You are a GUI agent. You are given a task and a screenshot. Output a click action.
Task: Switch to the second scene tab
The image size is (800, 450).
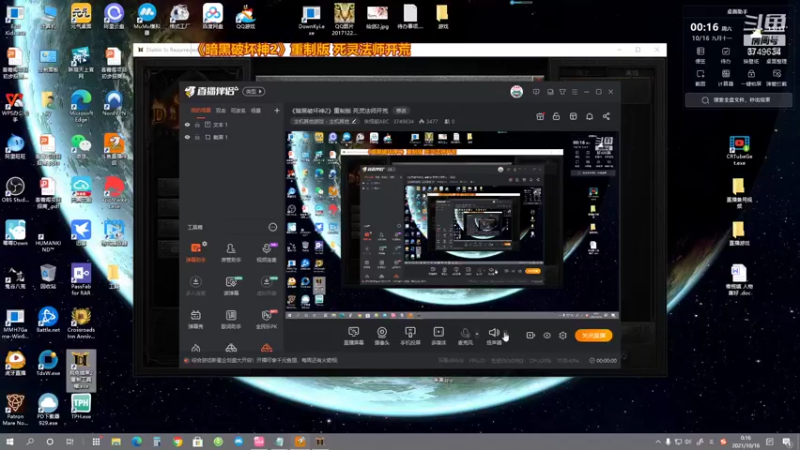click(220, 110)
